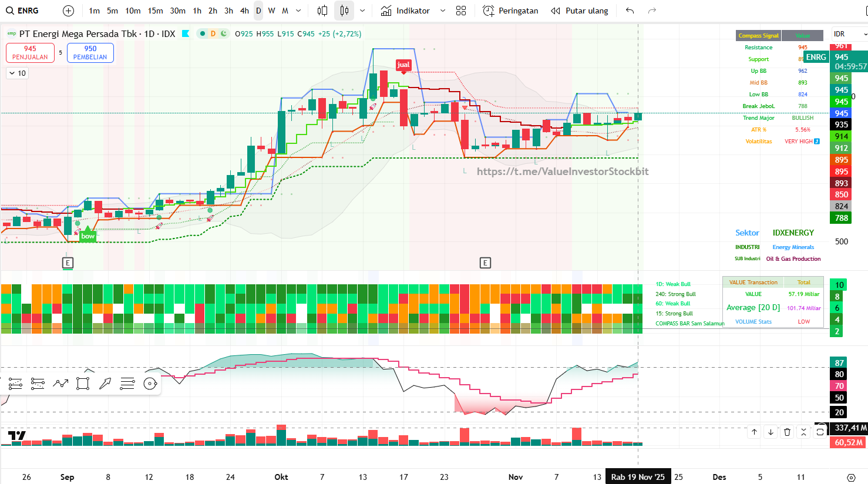
Task: Select the arrow drawing tool
Action: click(x=105, y=384)
